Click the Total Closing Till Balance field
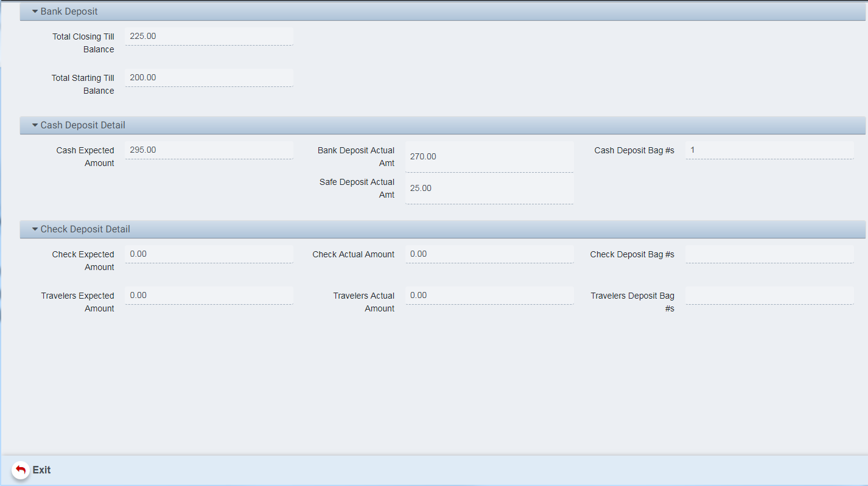868x486 pixels. tap(209, 36)
